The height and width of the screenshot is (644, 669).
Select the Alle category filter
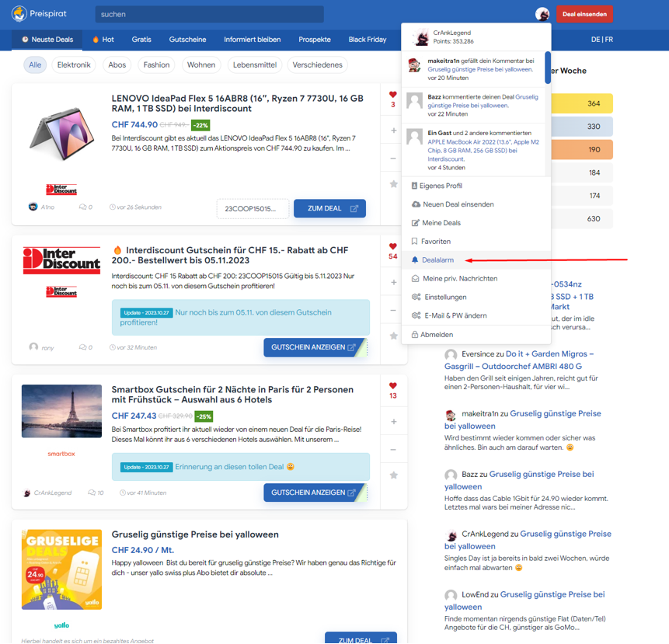(x=35, y=64)
